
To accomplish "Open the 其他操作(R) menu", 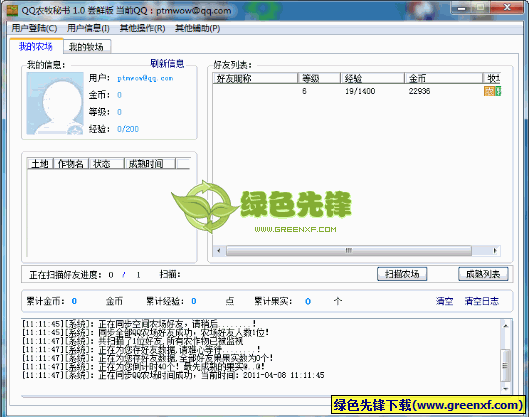I will (x=142, y=28).
